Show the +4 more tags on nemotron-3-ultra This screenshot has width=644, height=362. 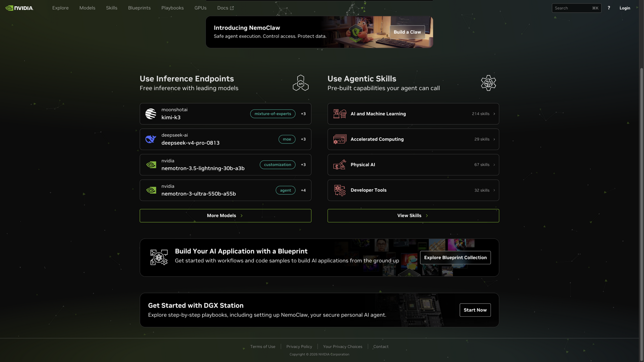tap(303, 190)
